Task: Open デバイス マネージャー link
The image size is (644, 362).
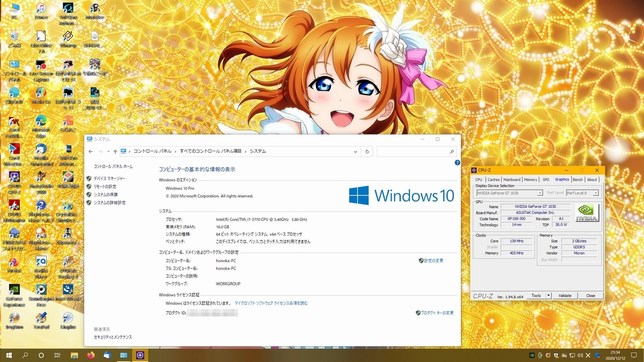Action: pos(109,179)
